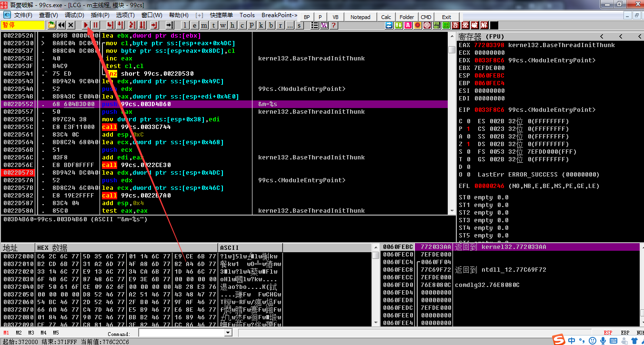Show Handles with 'h' button
This screenshot has width=644, height=345.
pyautogui.click(x=232, y=25)
